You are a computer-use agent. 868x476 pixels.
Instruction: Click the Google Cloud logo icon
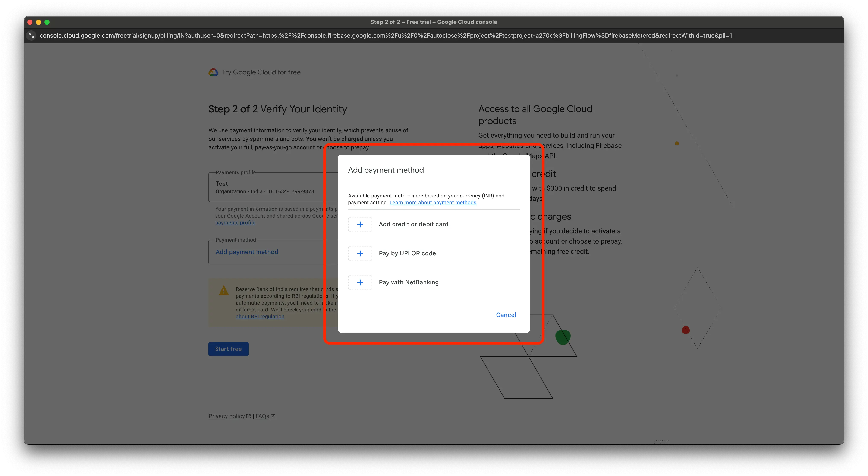point(213,72)
